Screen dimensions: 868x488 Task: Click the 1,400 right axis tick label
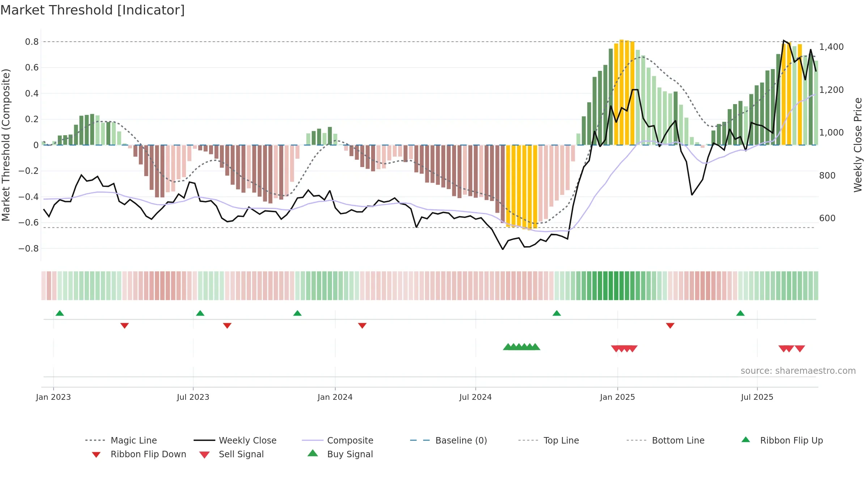tap(831, 47)
